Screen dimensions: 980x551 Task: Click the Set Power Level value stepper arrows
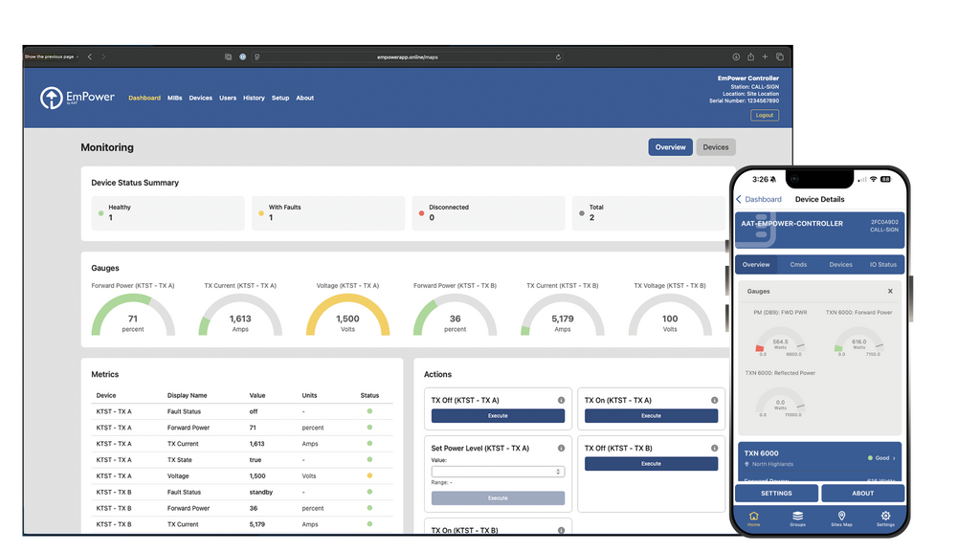(558, 472)
